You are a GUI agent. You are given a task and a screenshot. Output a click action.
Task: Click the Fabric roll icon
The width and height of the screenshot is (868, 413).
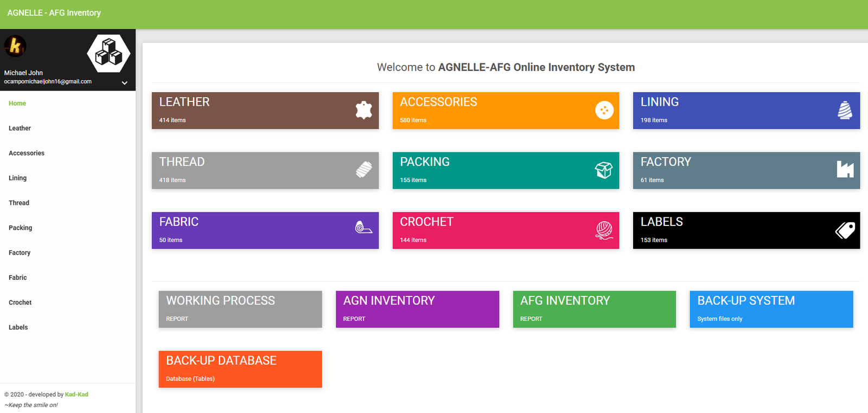click(x=363, y=228)
